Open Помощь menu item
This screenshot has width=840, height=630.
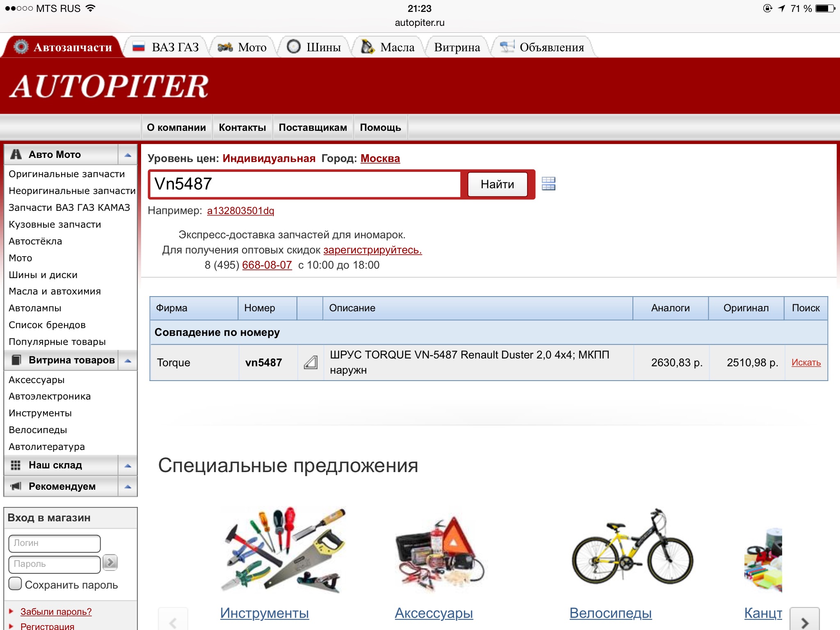[381, 128]
